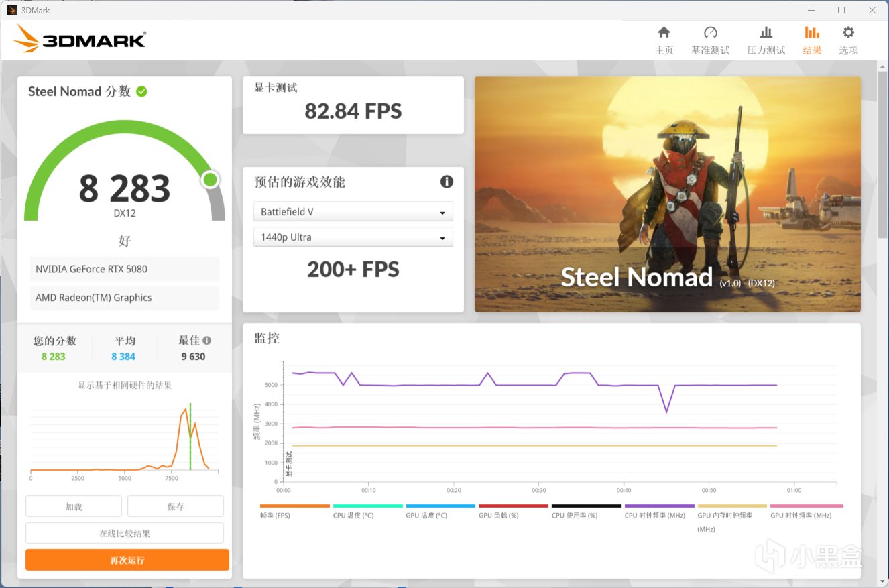This screenshot has height=588, width=889.
Task: Click the 加载 load button
Action: point(74,506)
